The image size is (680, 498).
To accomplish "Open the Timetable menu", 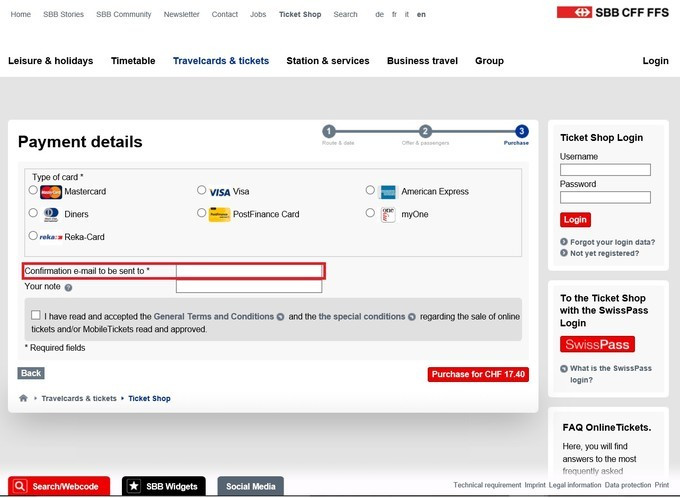I will point(133,61).
